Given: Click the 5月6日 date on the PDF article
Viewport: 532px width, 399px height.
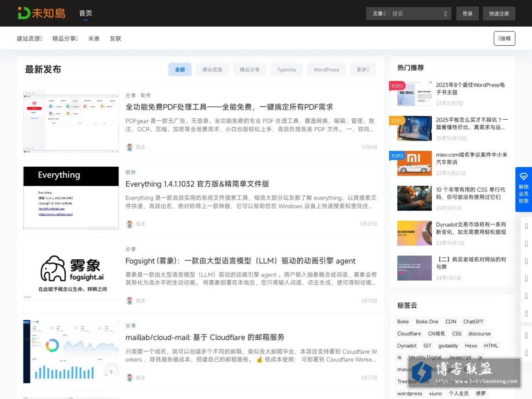Looking at the screenshot, I should click(369, 147).
